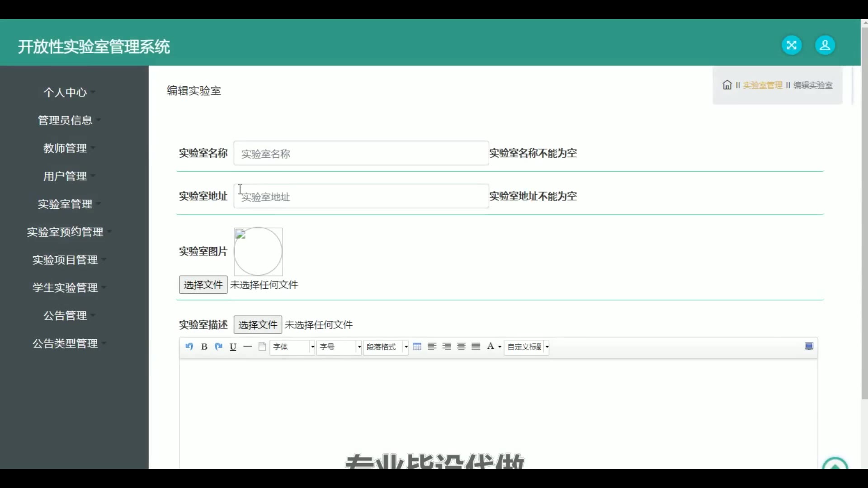
Task: Expand the 公告管理 sidebar menu
Action: pos(66,316)
